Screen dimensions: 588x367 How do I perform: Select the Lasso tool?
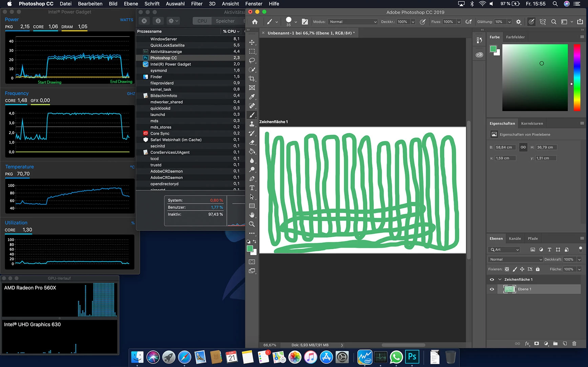point(252,61)
